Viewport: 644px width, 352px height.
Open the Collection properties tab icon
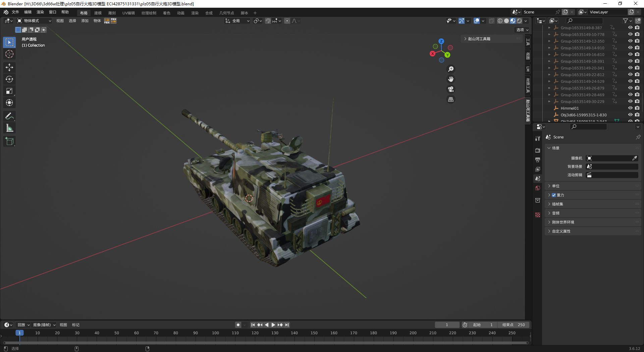pos(538,200)
